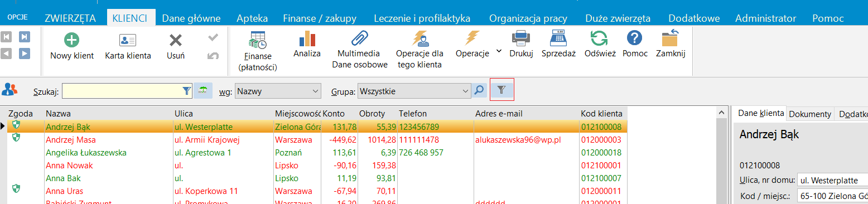This screenshot has width=868, height=204.
Task: Open the Dokumenty tab in client panel
Action: coord(811,114)
